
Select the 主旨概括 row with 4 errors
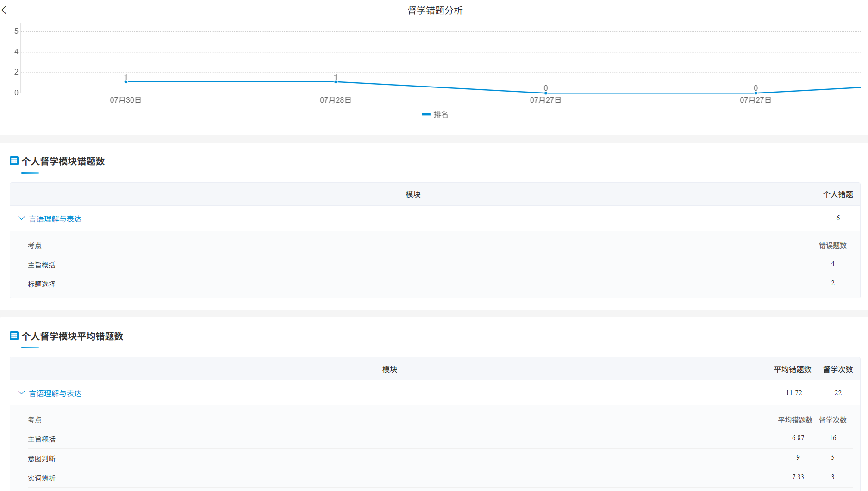coord(440,265)
